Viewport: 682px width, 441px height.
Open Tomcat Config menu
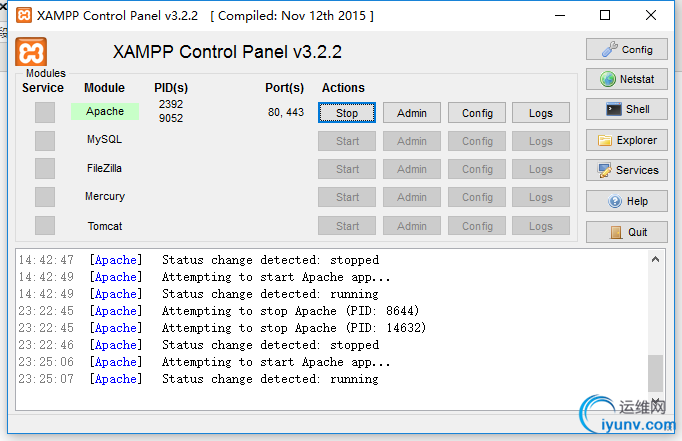coord(477,226)
